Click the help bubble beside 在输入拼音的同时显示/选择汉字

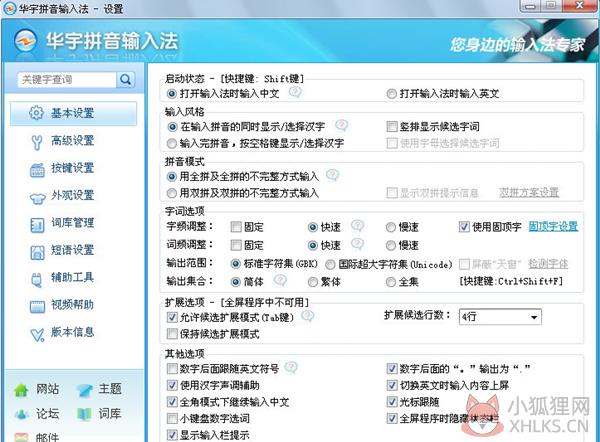tap(341, 125)
